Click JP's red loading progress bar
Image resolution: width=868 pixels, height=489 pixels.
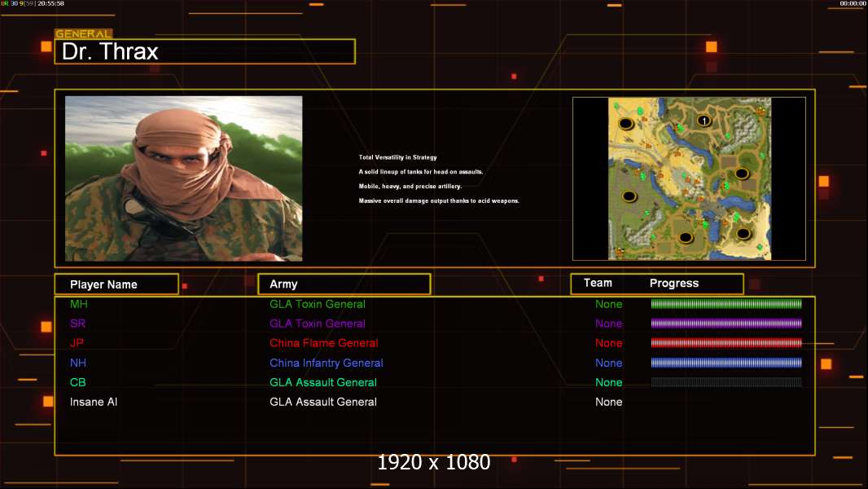(726, 343)
